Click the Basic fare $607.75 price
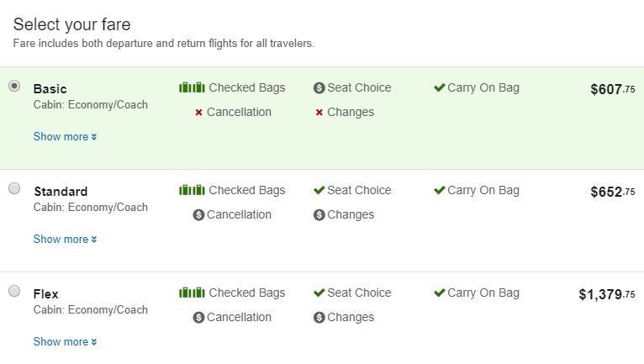The image size is (644, 364). click(x=612, y=89)
